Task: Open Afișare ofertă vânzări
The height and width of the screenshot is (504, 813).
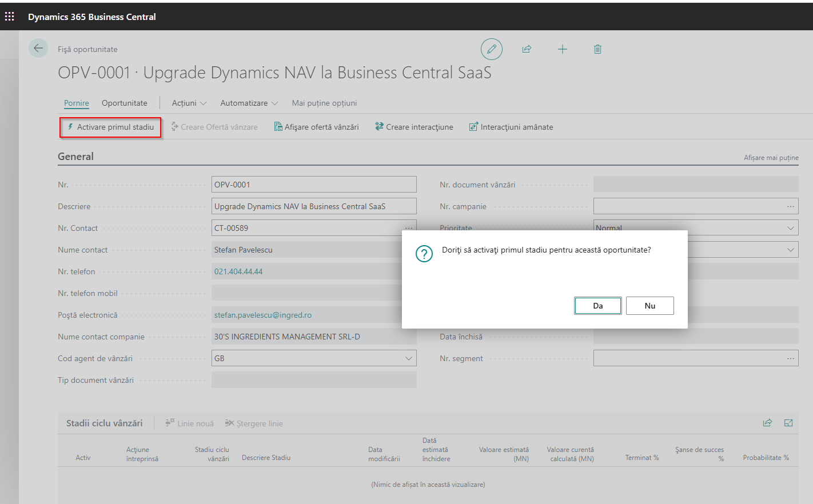Action: pyautogui.click(x=316, y=127)
